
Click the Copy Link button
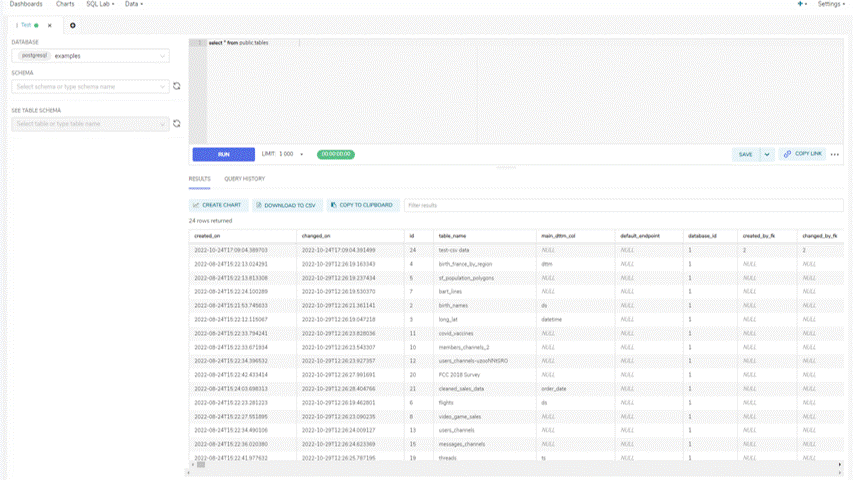pyautogui.click(x=803, y=154)
